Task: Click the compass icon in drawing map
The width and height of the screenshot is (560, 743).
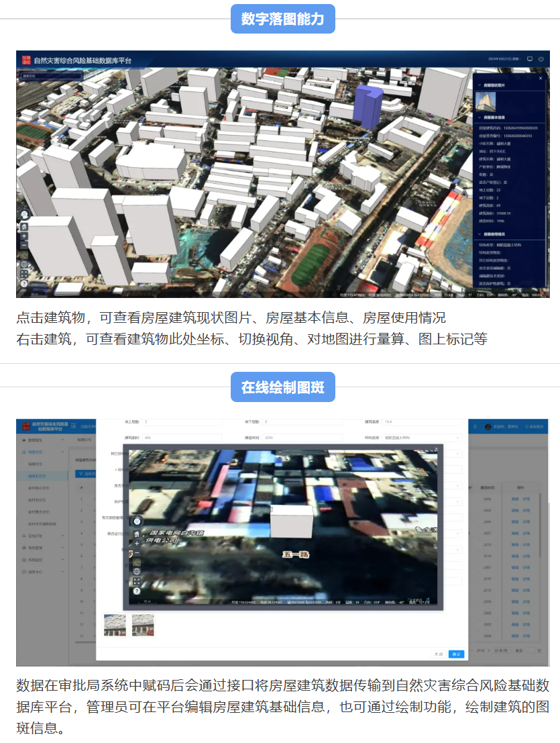Action: 137,520
